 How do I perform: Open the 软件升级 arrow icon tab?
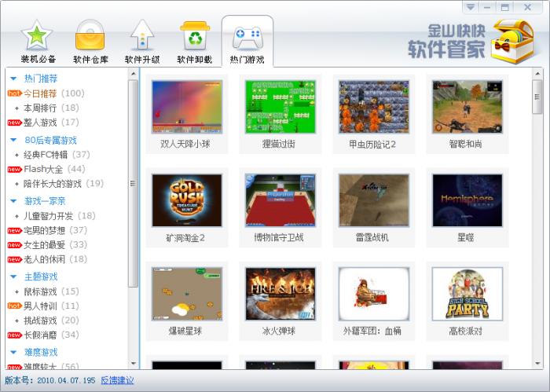[x=142, y=42]
